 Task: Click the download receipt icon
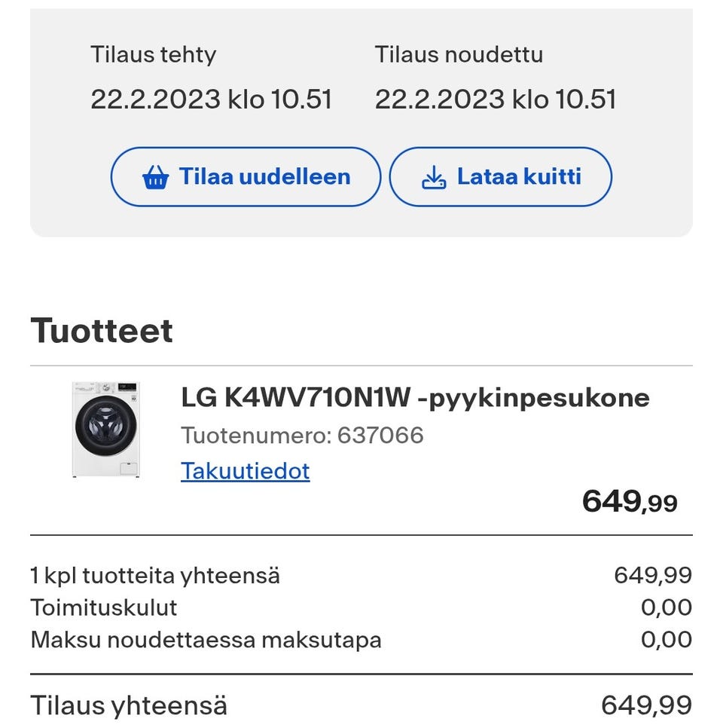click(433, 178)
